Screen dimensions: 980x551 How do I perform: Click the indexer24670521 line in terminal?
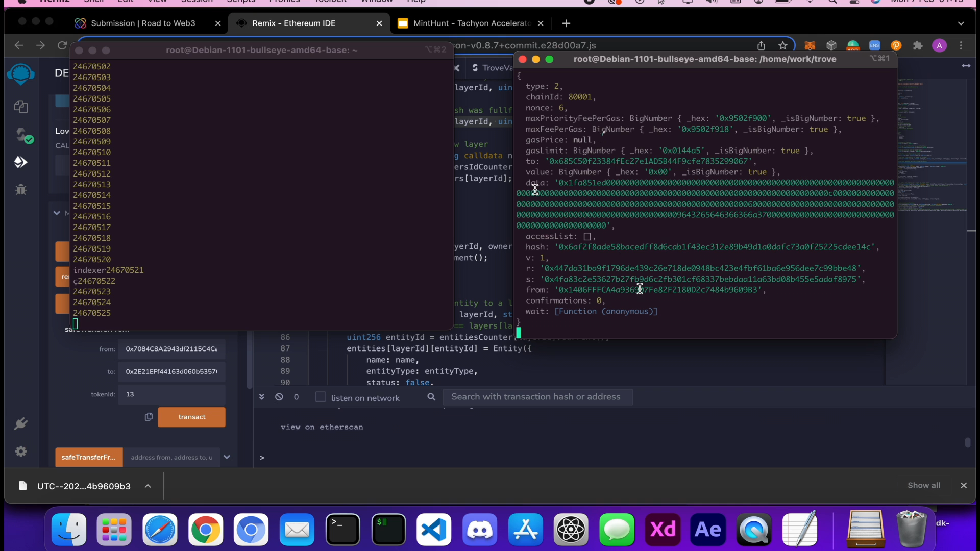[108, 270]
